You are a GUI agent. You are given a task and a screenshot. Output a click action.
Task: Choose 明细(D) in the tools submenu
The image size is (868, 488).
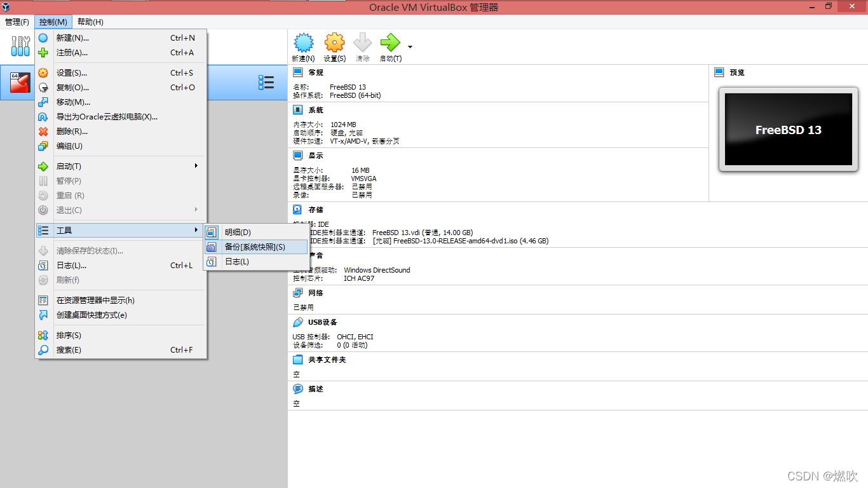point(256,233)
